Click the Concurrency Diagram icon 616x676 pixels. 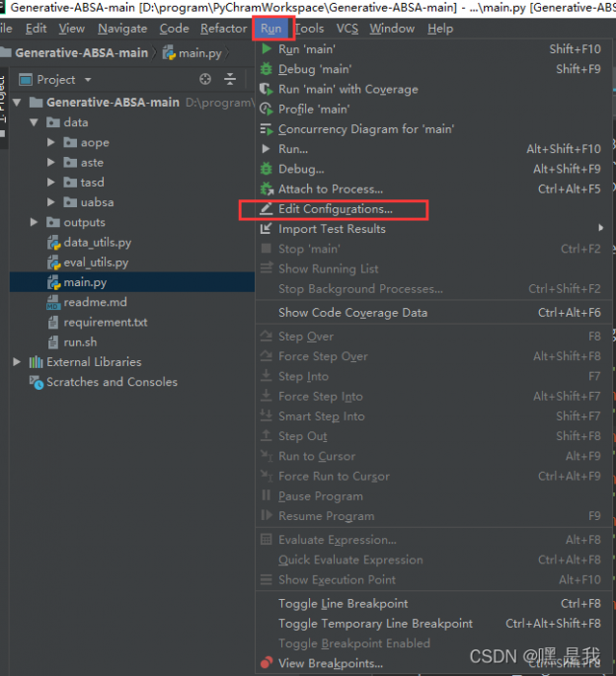(x=266, y=129)
